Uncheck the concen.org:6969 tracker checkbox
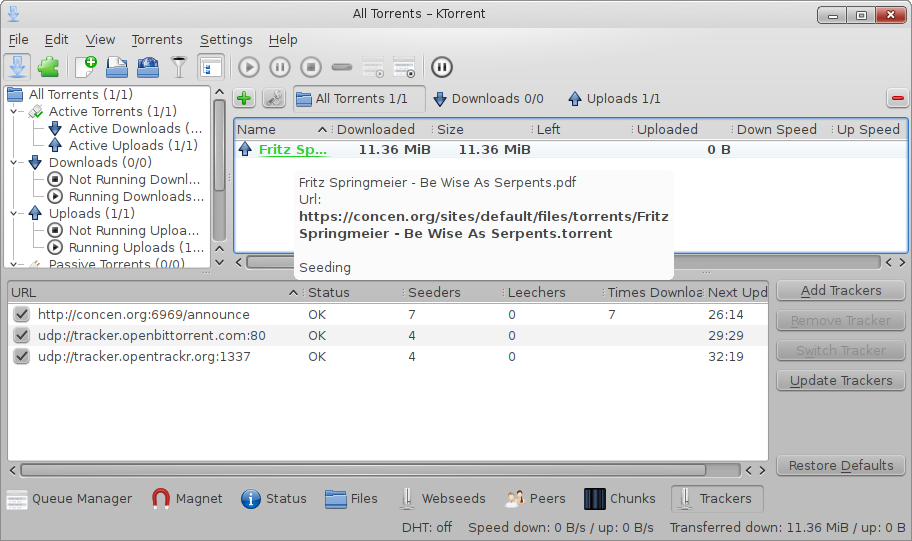The image size is (912, 541). 22,315
